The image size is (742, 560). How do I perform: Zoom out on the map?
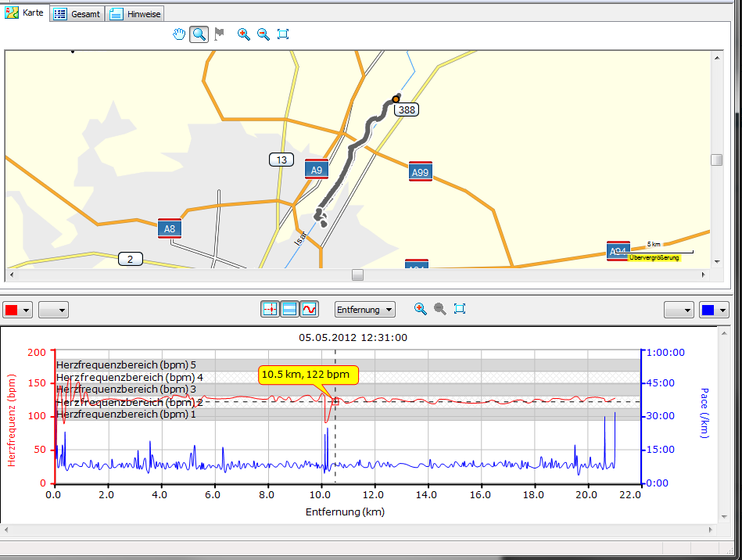[263, 34]
